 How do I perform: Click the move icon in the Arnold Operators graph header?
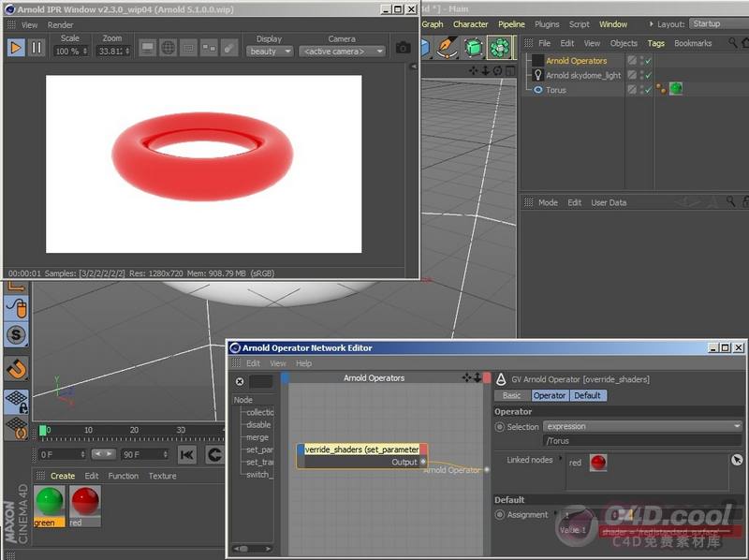click(466, 378)
